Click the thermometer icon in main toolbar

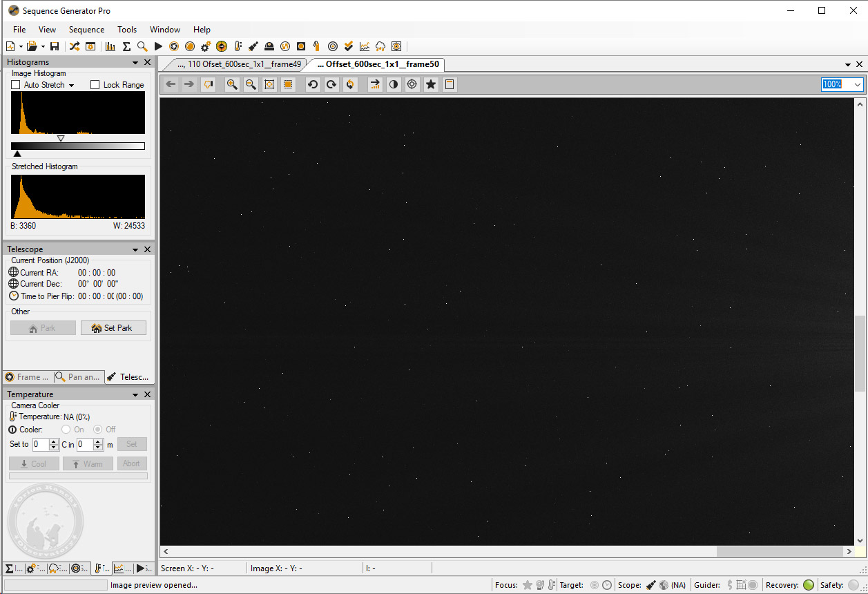pyautogui.click(x=238, y=46)
